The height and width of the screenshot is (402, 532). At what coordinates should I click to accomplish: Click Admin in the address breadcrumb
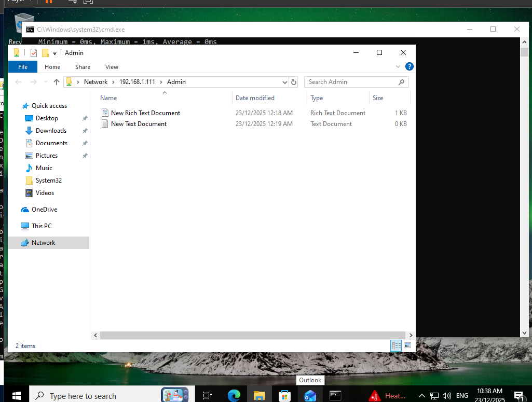click(176, 82)
